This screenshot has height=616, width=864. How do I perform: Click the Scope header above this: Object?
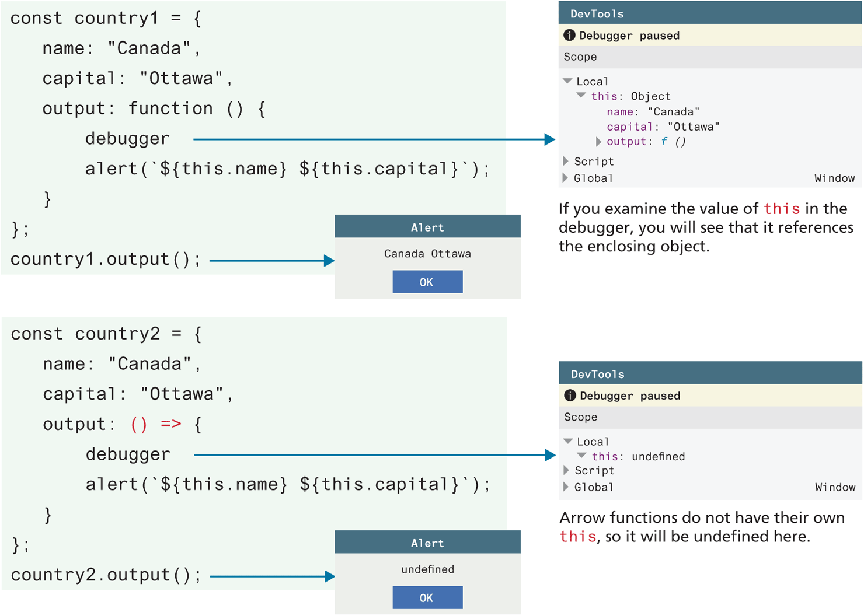[580, 57]
